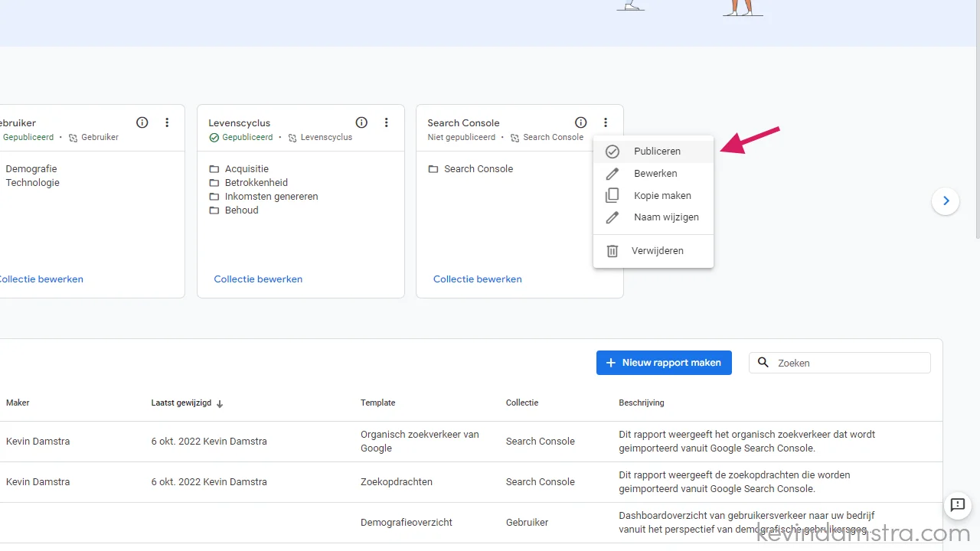The image size is (980, 551).
Task: Click the next collections arrow button
Action: (946, 201)
